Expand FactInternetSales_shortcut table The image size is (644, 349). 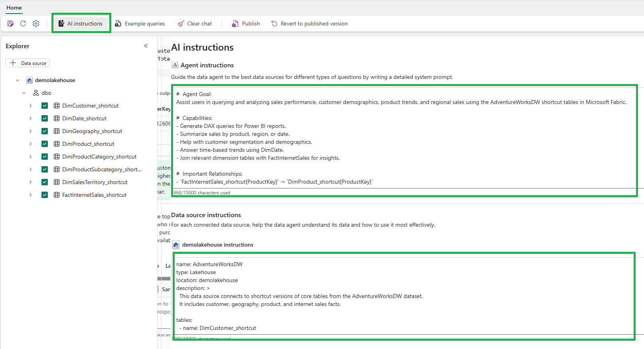pyautogui.click(x=30, y=195)
